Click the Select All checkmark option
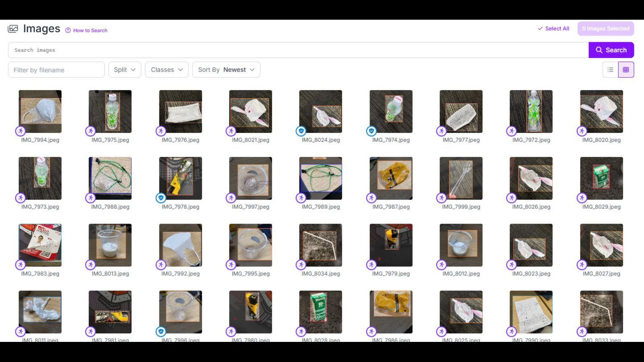 coord(553,29)
